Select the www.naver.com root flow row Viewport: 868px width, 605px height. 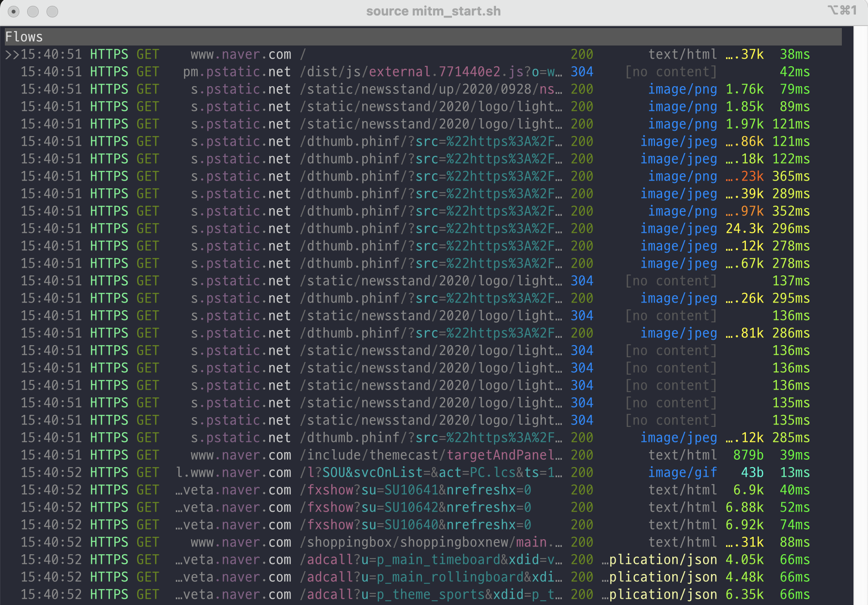[x=423, y=54]
